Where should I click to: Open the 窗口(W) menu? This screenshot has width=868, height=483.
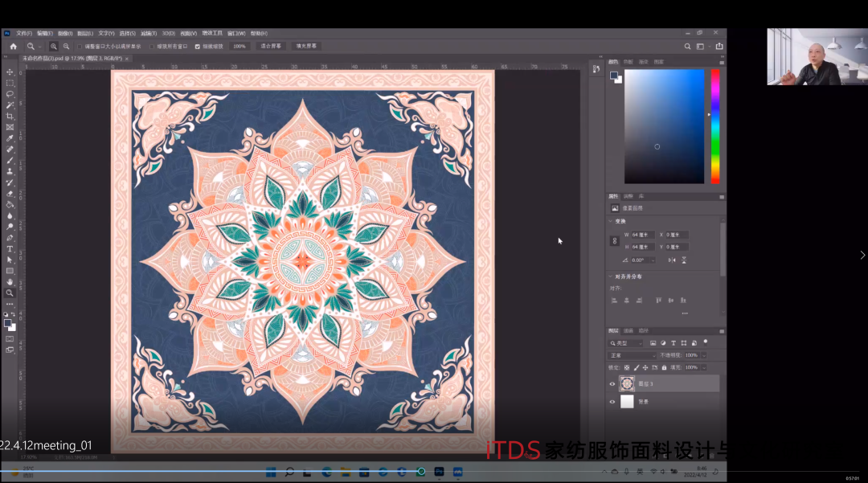[x=236, y=34]
